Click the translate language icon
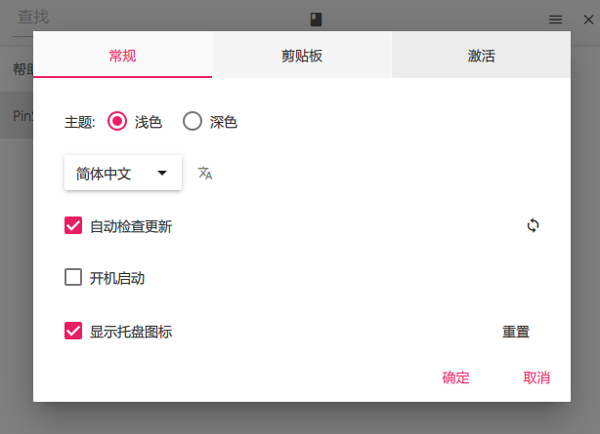This screenshot has height=434, width=600. click(x=205, y=173)
